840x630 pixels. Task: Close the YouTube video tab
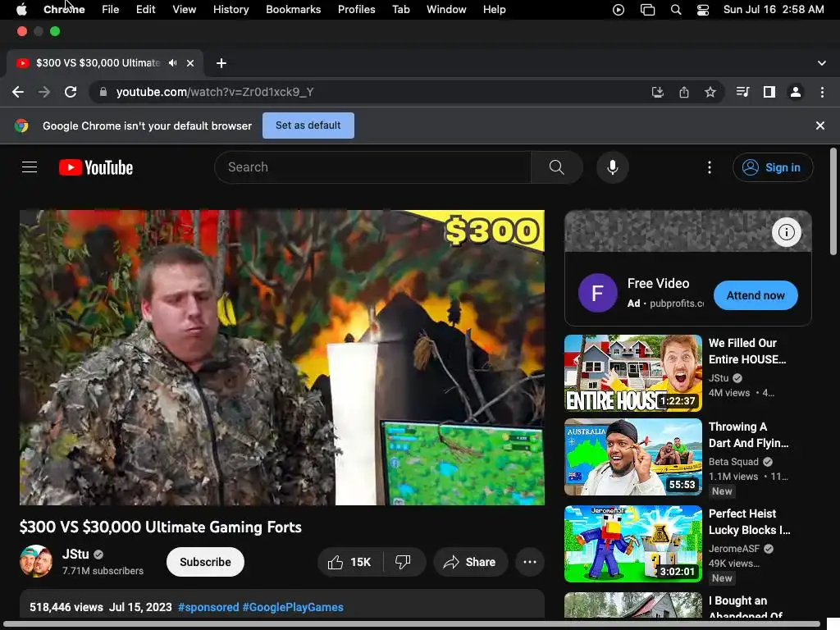pos(190,63)
